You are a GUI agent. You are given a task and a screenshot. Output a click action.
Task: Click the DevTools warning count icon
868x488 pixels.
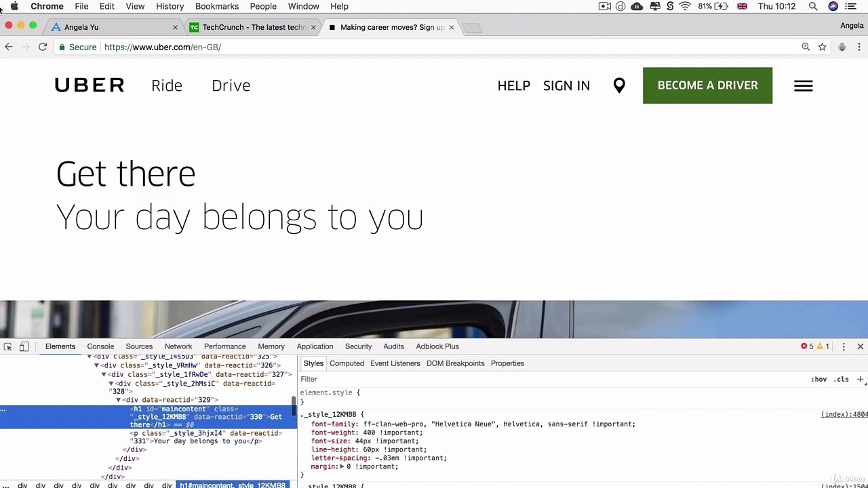(x=823, y=346)
